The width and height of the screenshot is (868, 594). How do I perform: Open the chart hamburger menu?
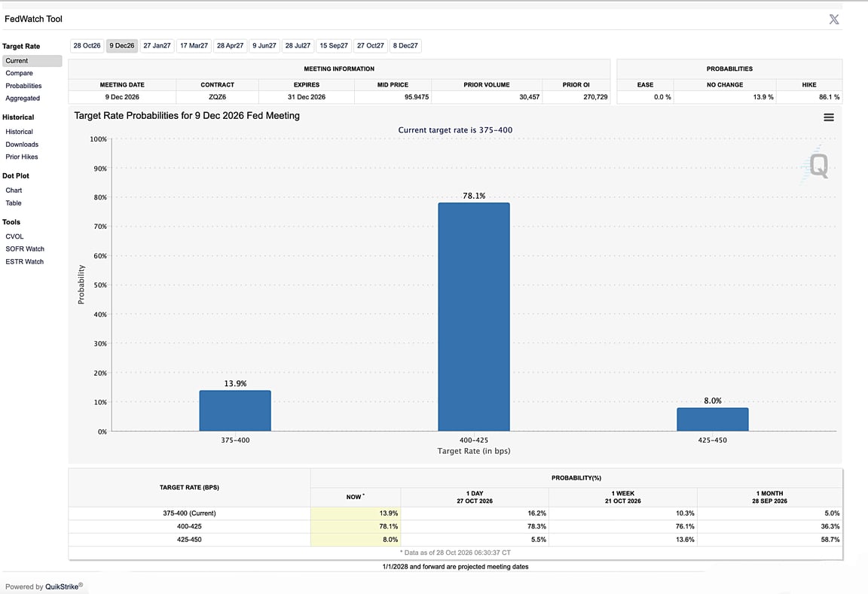click(x=829, y=117)
